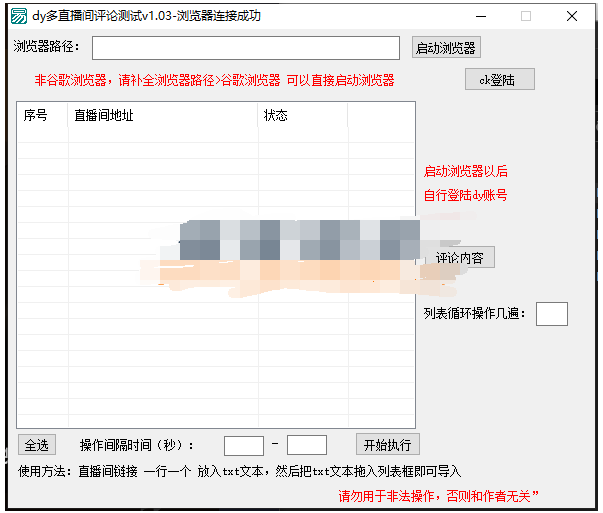Close the dy多直播间评论测试 window
Viewport: 603px width, 513px height.
pos(572,16)
